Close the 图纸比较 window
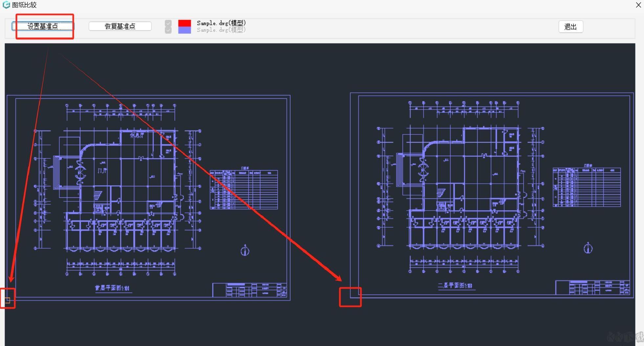Image resolution: width=644 pixels, height=346 pixels. tap(638, 5)
